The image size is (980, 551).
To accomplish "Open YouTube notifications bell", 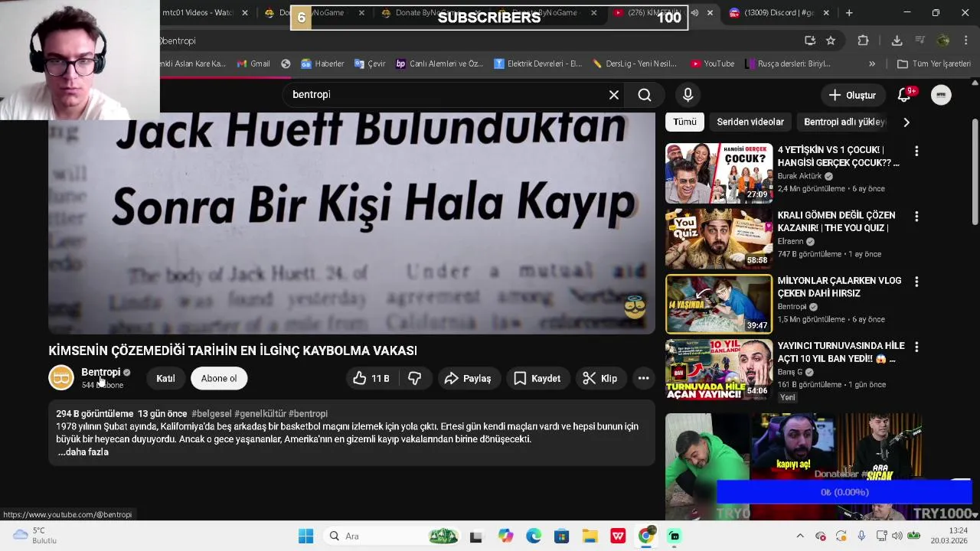I will coord(904,95).
